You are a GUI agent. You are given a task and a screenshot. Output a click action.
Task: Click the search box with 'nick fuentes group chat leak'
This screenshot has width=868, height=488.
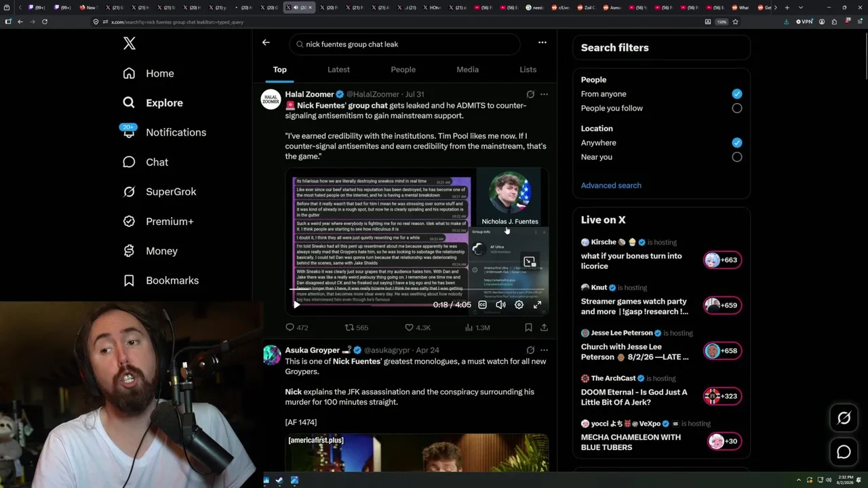405,44
